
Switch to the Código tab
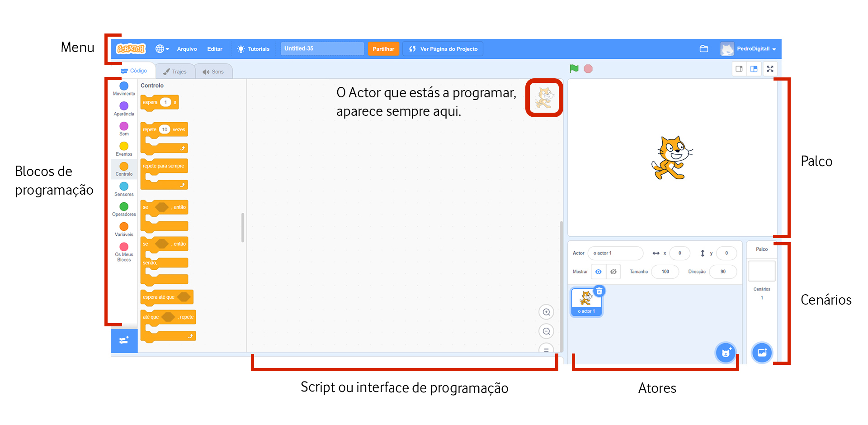134,71
